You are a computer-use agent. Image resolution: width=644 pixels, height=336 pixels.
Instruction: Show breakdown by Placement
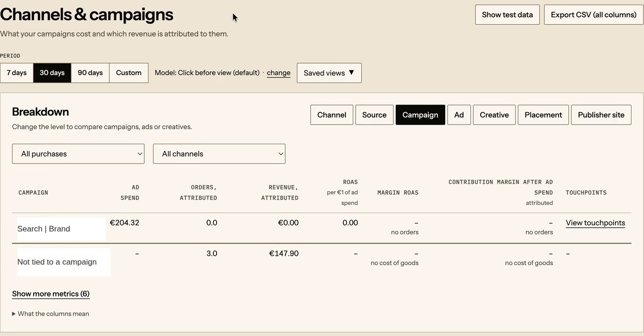click(543, 115)
